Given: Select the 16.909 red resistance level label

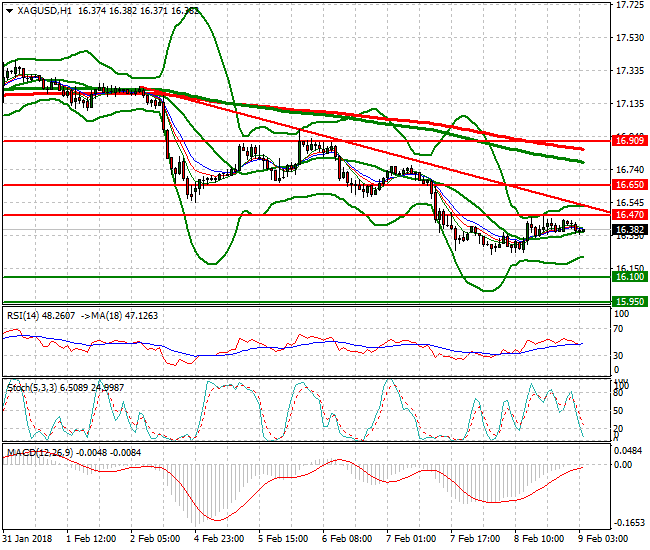Looking at the screenshot, I should click(x=628, y=142).
